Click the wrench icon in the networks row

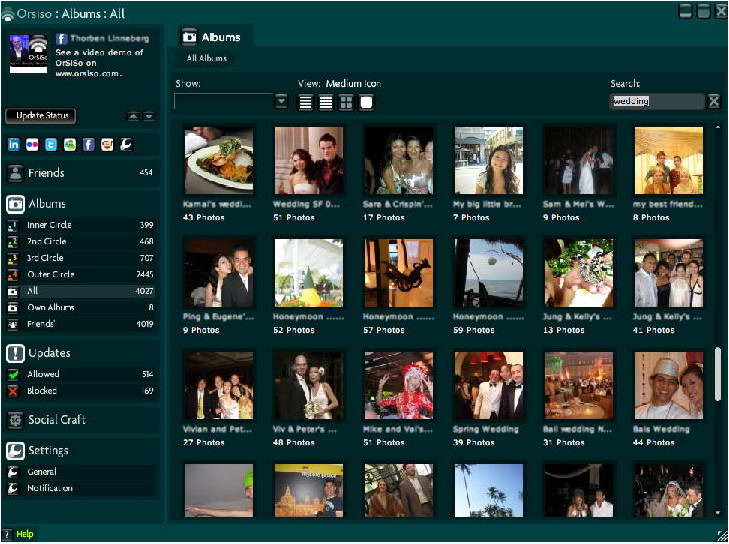pos(125,144)
